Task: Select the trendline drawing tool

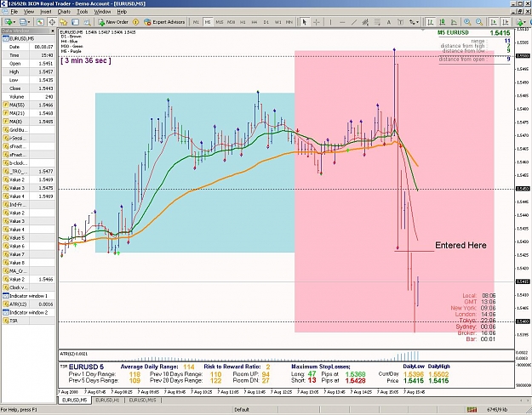Action: 354,22
